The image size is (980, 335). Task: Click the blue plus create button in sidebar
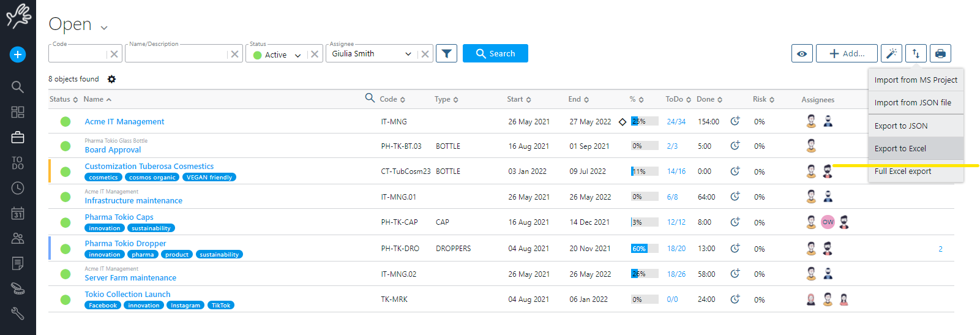[x=18, y=55]
